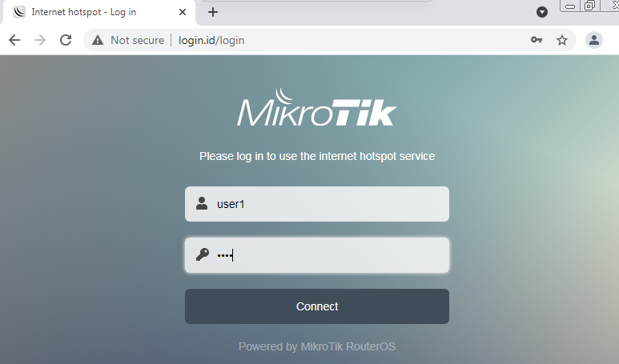This screenshot has width=619, height=364.
Task: Reload the login page
Action: [66, 40]
